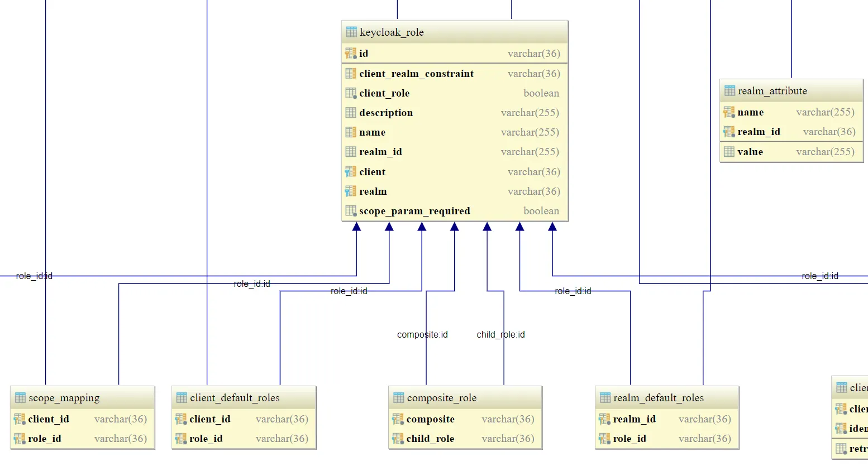868x471 pixels.
Task: Select the primary key icon on id column
Action: pyautogui.click(x=351, y=53)
